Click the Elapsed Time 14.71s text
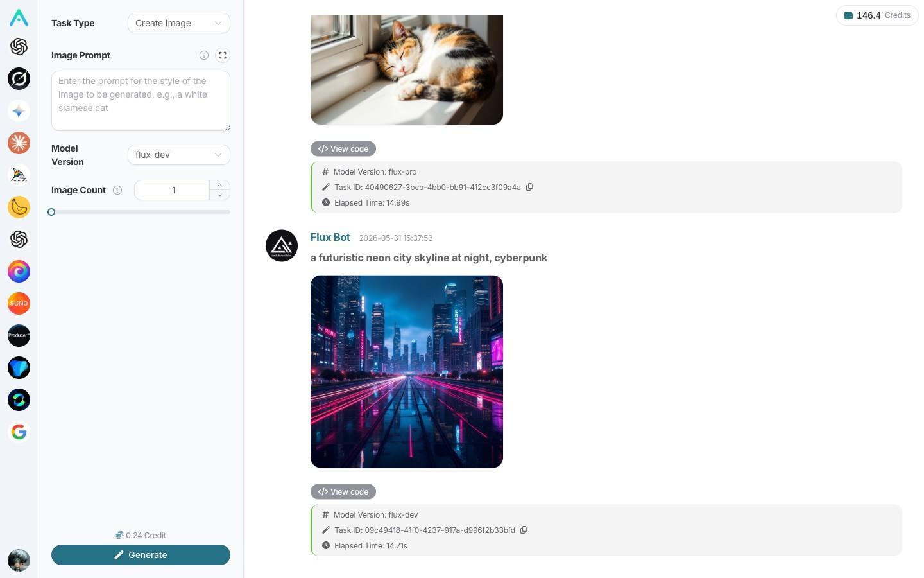The height and width of the screenshot is (578, 924). (x=371, y=545)
